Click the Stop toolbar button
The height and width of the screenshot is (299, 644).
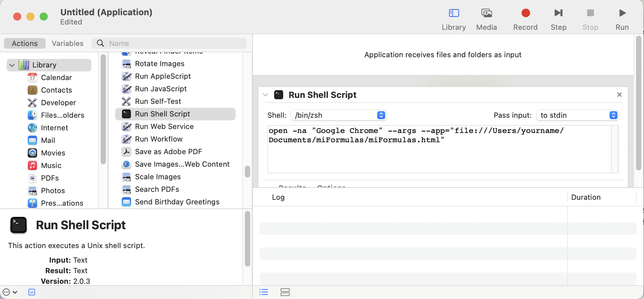pyautogui.click(x=590, y=19)
